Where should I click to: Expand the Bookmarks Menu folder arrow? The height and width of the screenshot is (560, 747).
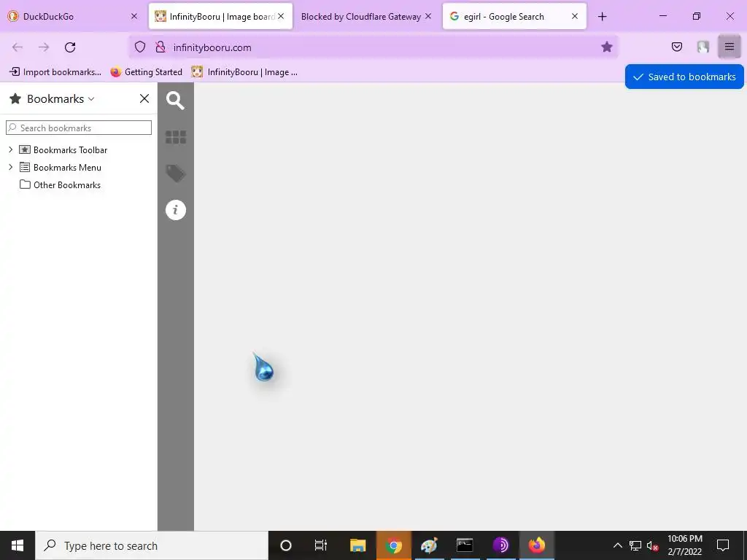10,167
